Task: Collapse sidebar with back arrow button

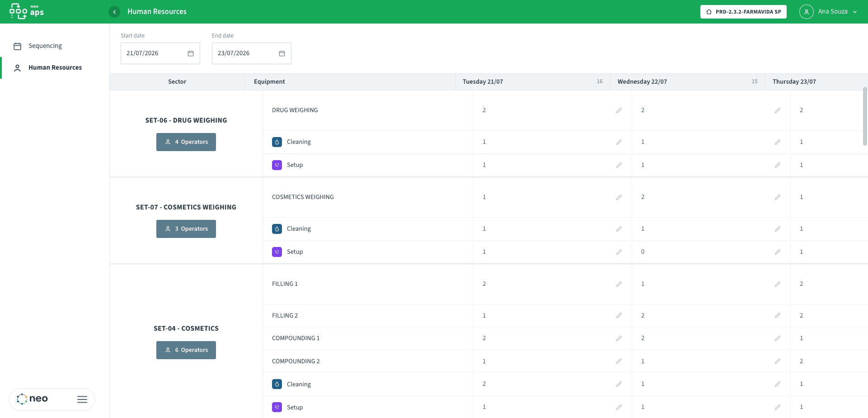Action: tap(114, 12)
